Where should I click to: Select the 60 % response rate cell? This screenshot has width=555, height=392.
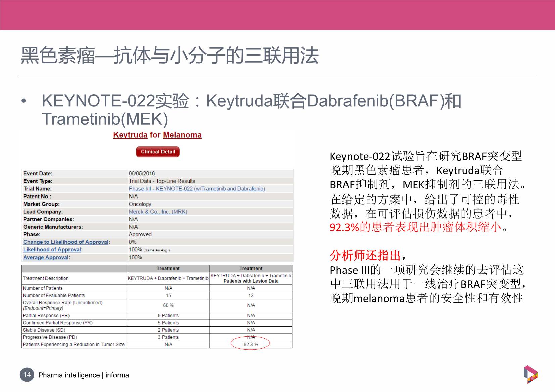pyautogui.click(x=168, y=305)
